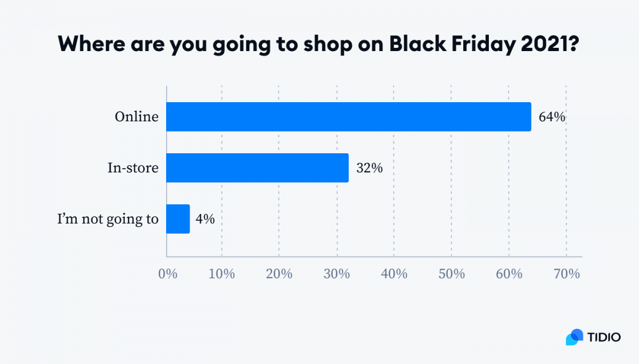This screenshot has width=639, height=364.
Task: Click the 30% axis tick label
Action: click(x=337, y=274)
